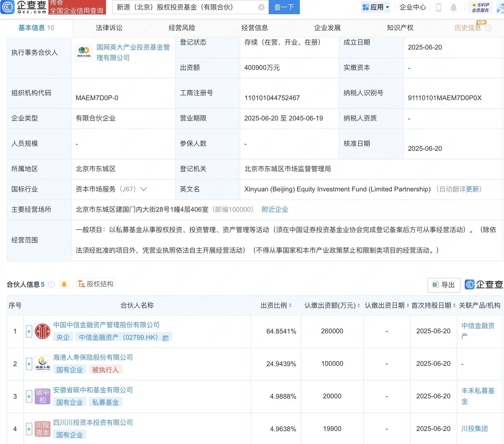Select 出资额 value 400900万元
The image size is (504, 444).
262,68
